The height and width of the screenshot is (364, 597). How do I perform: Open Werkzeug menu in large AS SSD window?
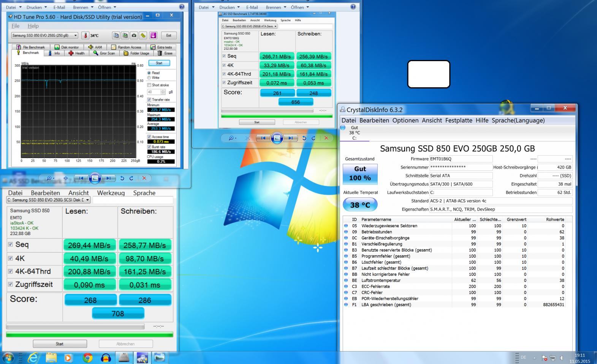pos(111,193)
